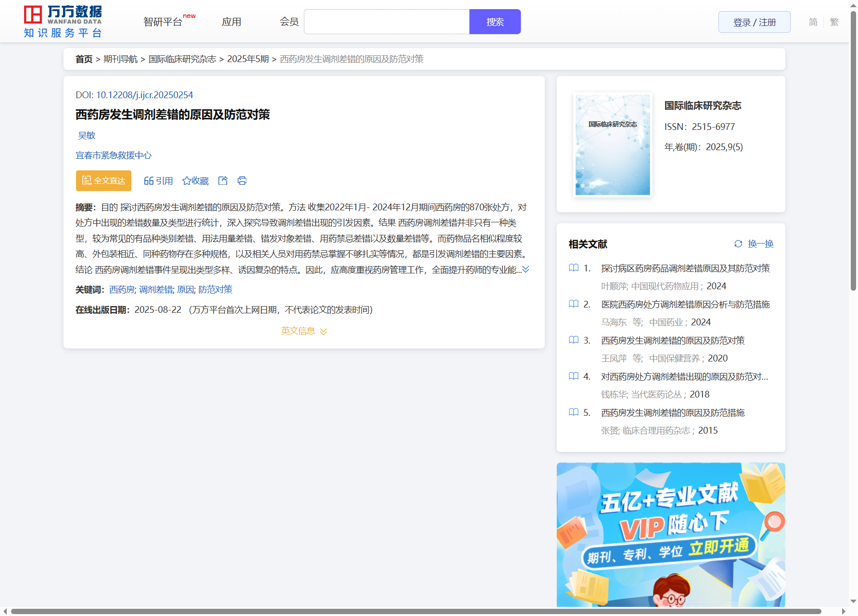Switch to simplified Chinese with 简
The image size is (858, 616).
pos(813,22)
